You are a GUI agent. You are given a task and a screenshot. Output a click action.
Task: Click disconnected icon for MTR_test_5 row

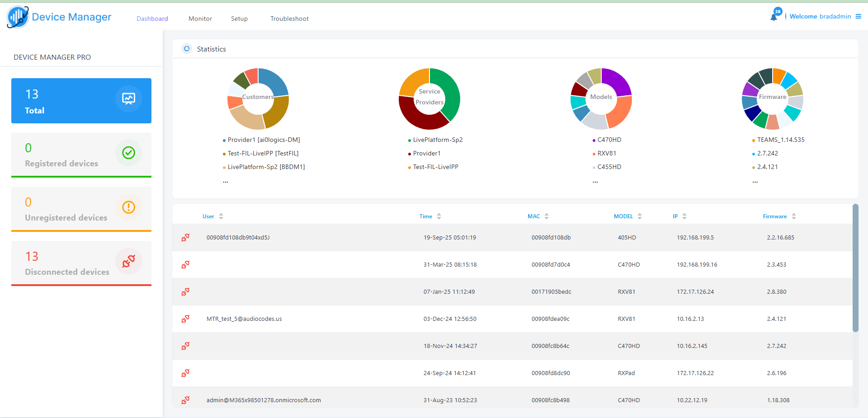pyautogui.click(x=185, y=319)
